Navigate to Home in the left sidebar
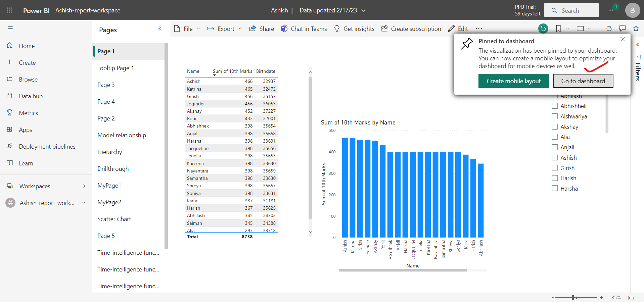 point(27,46)
